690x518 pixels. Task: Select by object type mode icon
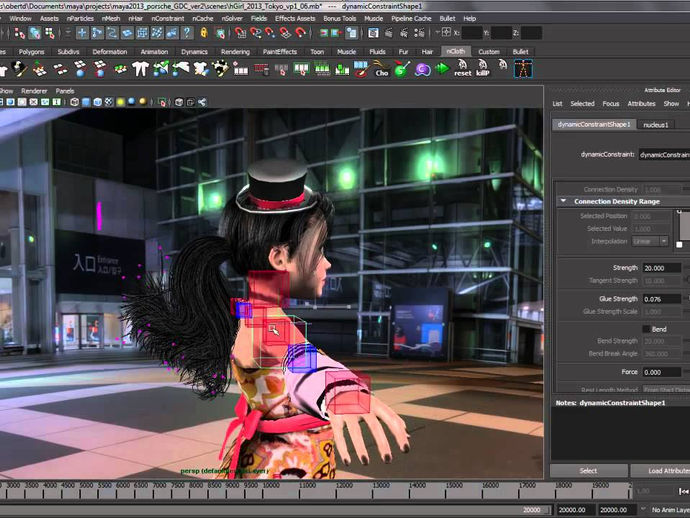[35, 33]
